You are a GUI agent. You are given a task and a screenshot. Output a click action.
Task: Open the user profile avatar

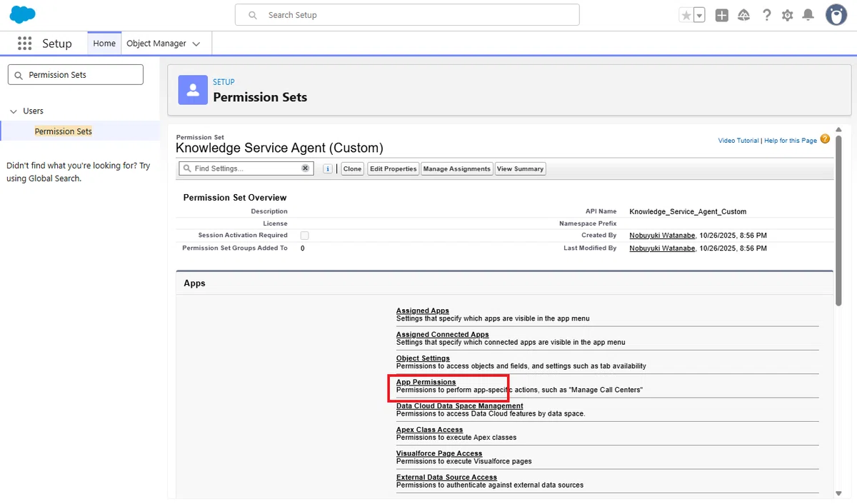[836, 15]
